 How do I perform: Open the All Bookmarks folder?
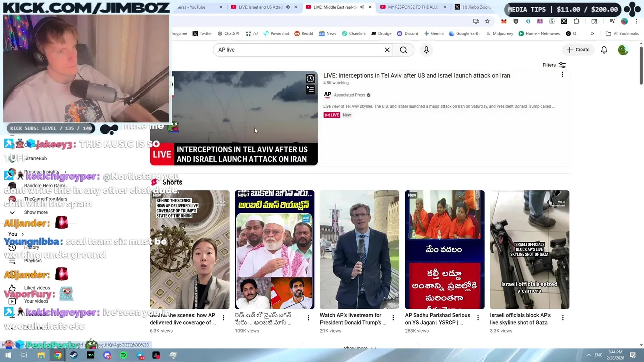click(622, 34)
